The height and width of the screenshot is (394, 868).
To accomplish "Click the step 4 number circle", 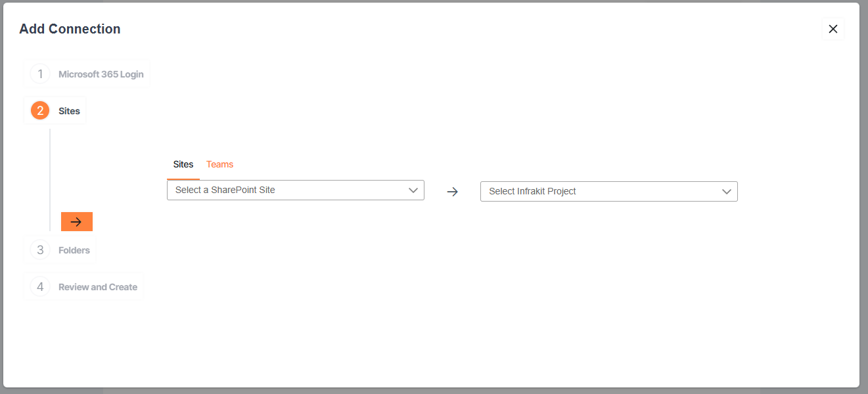I will tap(40, 287).
